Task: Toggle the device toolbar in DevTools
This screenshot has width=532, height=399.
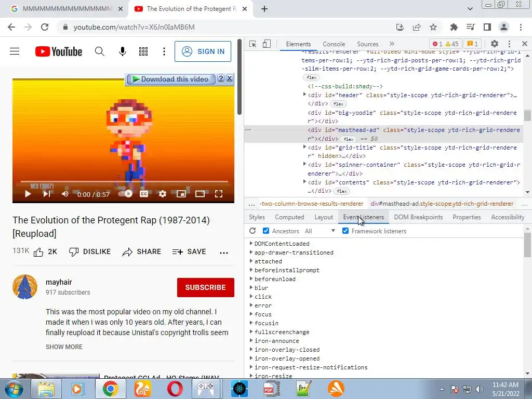Action: (x=267, y=44)
